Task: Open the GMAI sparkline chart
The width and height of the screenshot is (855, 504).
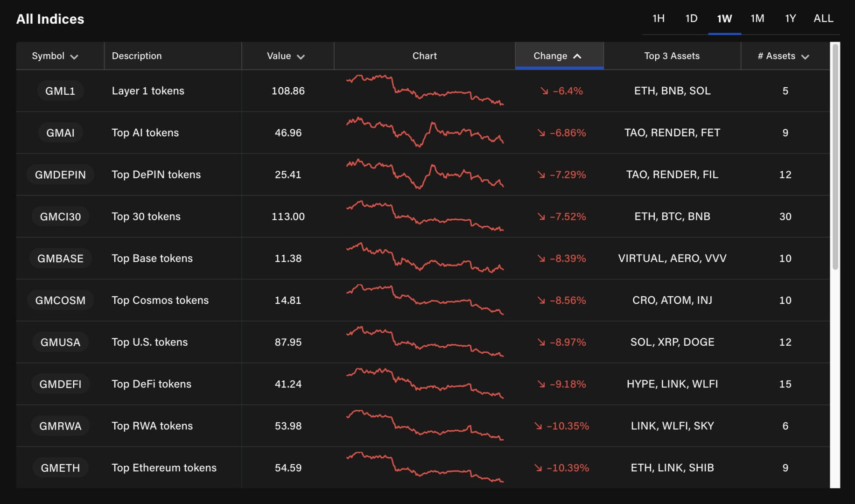Action: (x=424, y=133)
